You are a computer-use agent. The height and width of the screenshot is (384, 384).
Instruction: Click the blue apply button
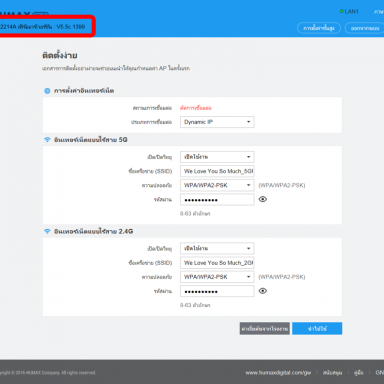pyautogui.click(x=317, y=329)
